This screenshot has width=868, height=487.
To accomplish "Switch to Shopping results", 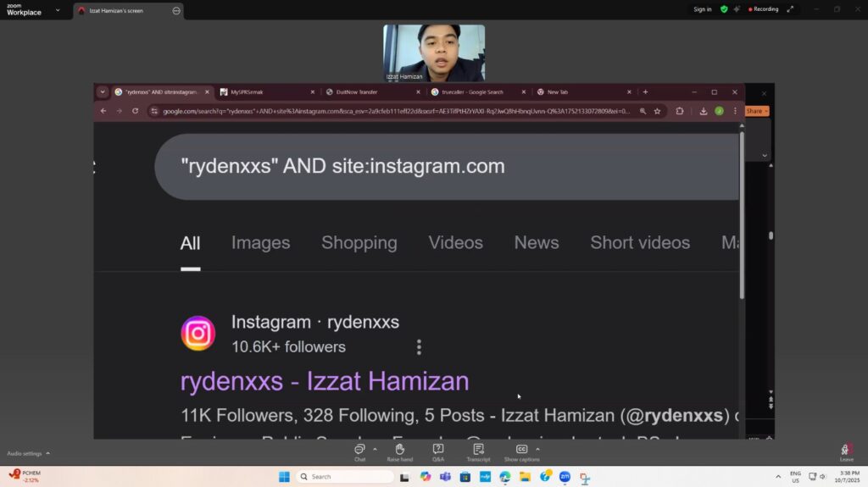I will pyautogui.click(x=359, y=242).
